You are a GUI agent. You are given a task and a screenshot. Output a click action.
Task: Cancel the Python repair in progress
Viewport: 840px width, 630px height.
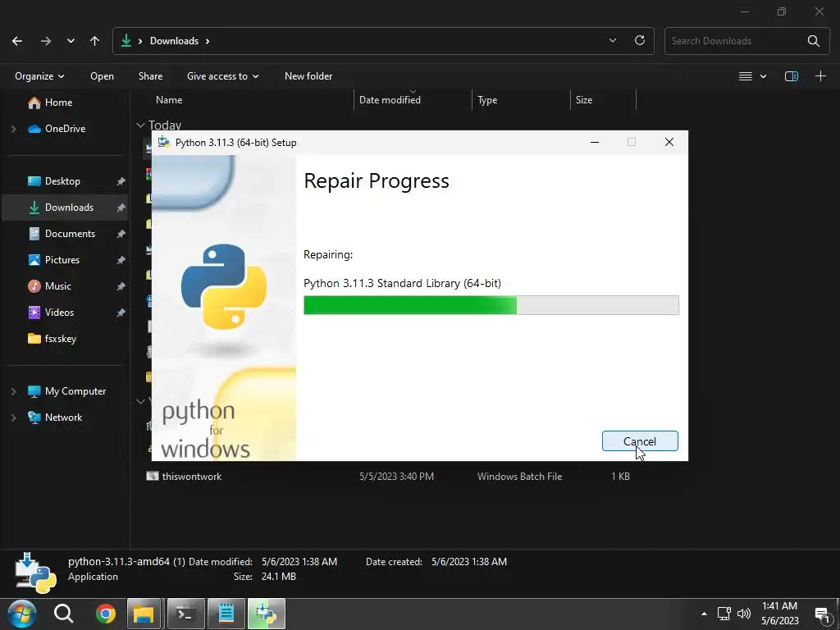[640, 441]
